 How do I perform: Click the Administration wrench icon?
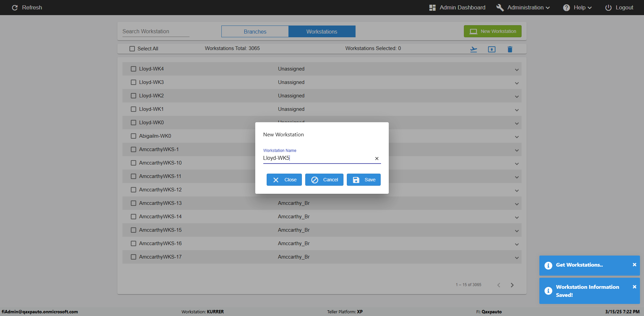(x=500, y=7)
